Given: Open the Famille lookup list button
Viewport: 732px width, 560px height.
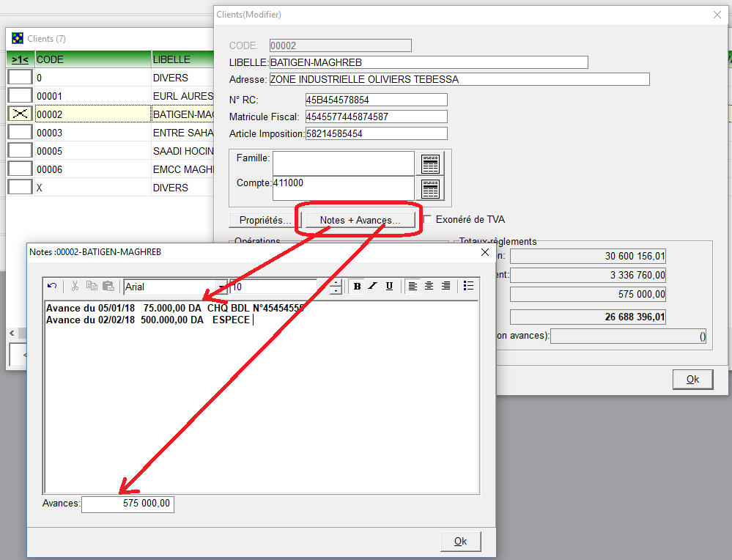Looking at the screenshot, I should point(430,163).
